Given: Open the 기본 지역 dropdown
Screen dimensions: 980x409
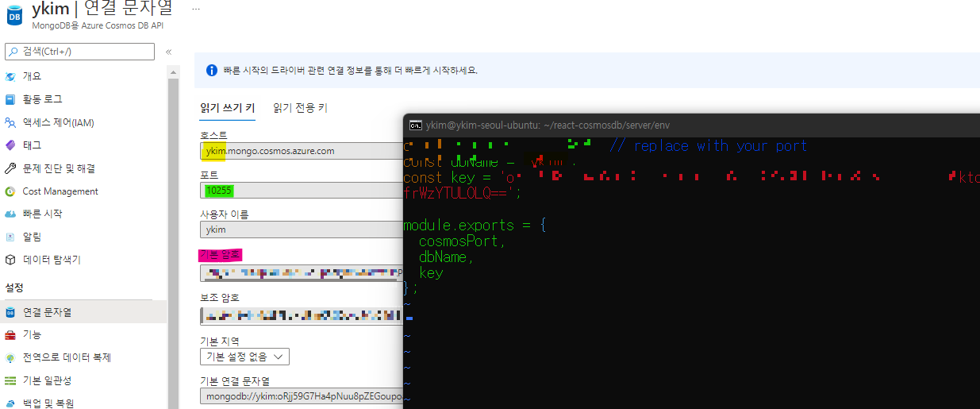Looking at the screenshot, I should pos(244,357).
